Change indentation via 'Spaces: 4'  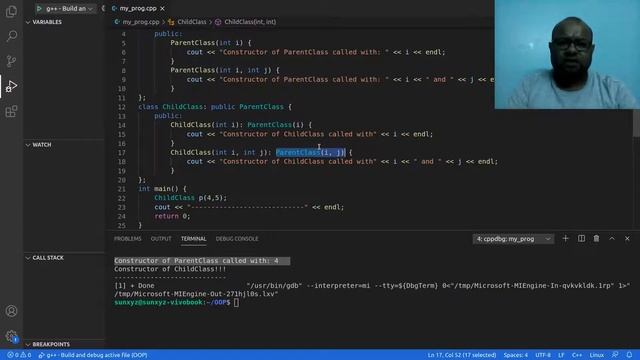click(516, 355)
